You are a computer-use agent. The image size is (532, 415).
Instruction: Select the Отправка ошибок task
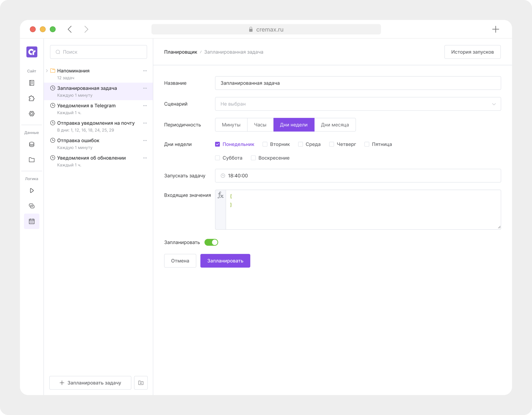(98, 144)
